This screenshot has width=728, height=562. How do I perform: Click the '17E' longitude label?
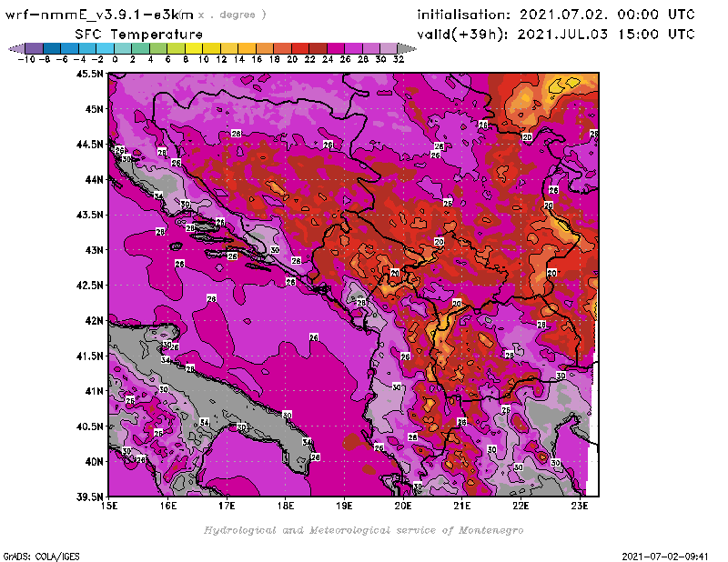pos(227,506)
